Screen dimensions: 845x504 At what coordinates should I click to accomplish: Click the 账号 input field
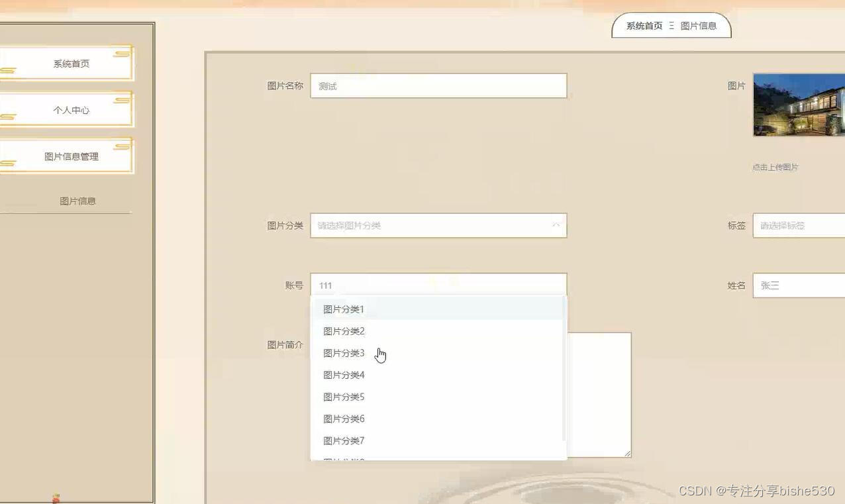point(438,285)
